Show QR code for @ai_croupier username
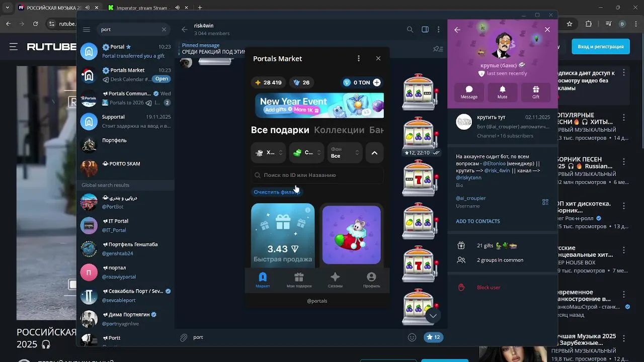644x362 pixels. [545, 202]
